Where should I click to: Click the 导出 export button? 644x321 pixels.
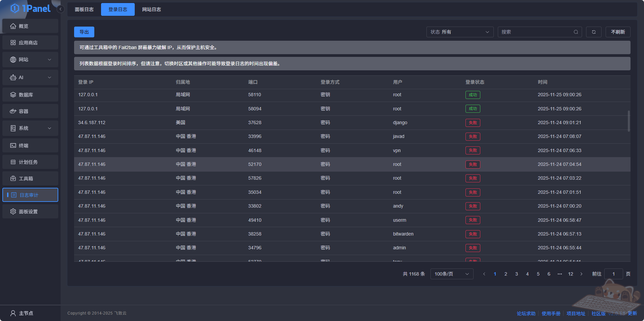(84, 32)
